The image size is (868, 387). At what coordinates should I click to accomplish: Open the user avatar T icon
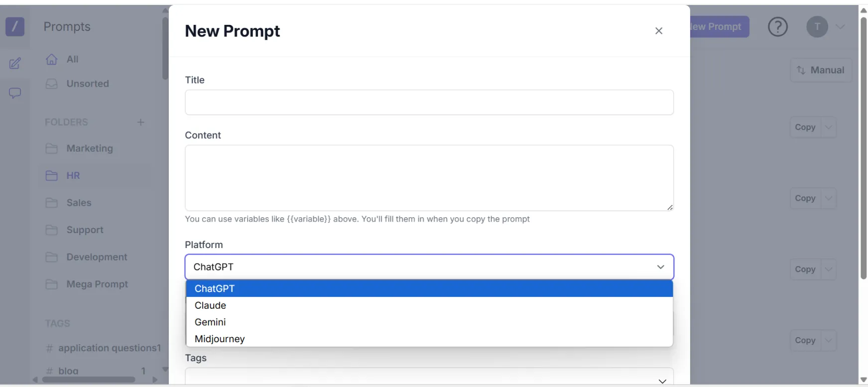click(817, 27)
